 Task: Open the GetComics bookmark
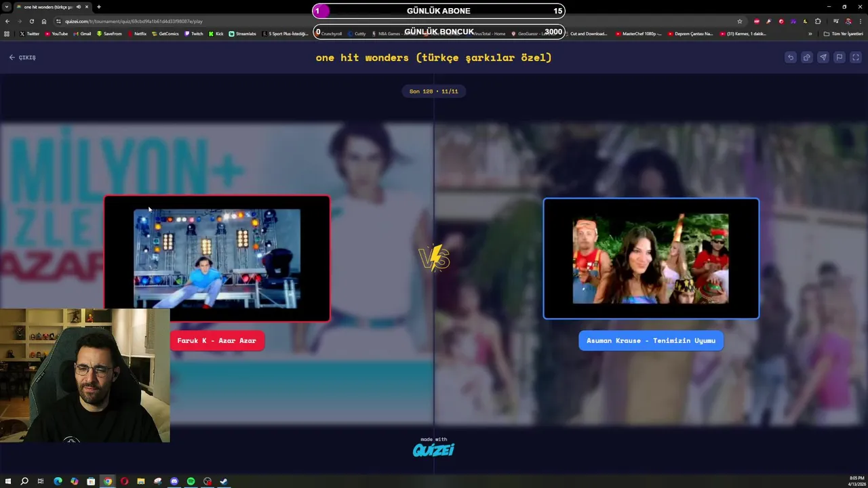[165, 33]
